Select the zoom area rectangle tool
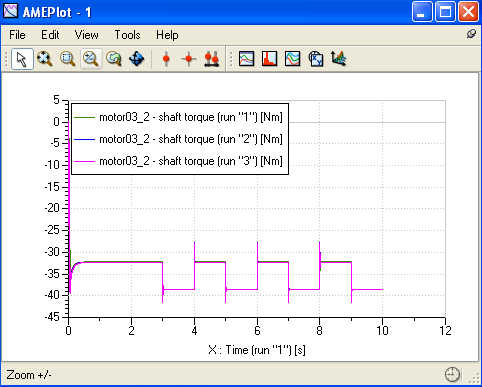This screenshot has width=482, height=387. (68, 59)
